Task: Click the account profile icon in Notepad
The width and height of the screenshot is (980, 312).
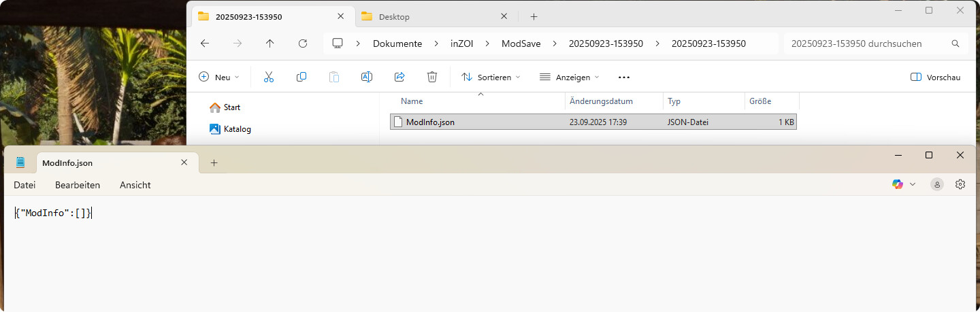Action: (x=937, y=184)
